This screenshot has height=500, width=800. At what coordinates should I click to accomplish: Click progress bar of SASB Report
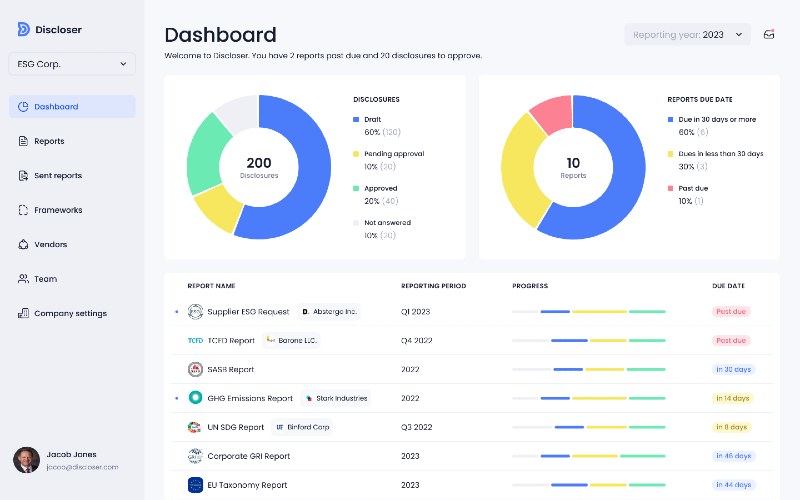589,369
